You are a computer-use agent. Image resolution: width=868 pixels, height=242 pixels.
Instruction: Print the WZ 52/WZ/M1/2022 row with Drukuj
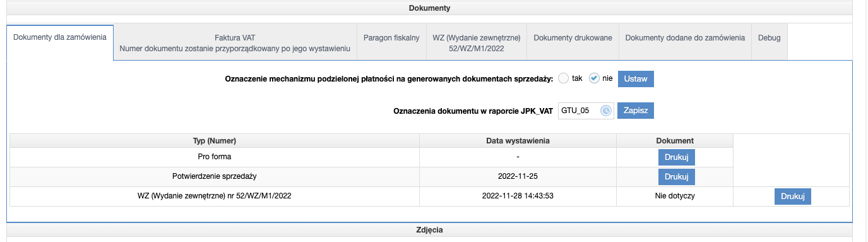coord(792,197)
